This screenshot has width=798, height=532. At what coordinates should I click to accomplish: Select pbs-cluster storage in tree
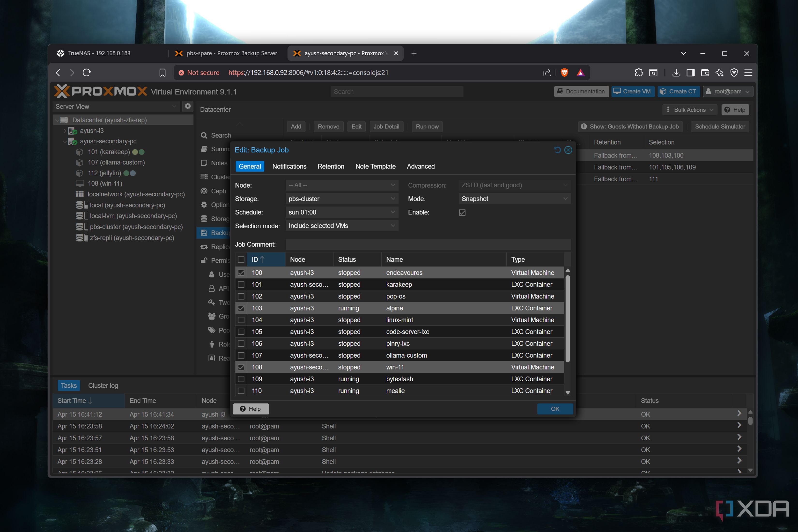(x=136, y=227)
